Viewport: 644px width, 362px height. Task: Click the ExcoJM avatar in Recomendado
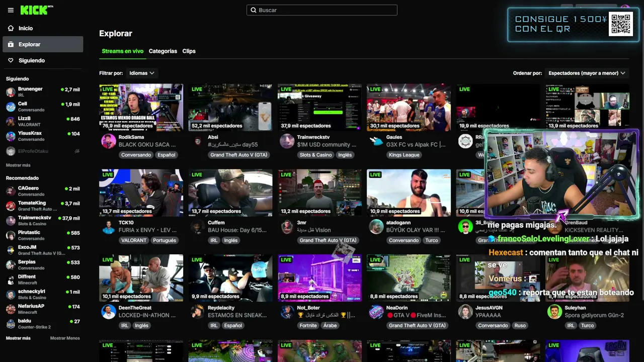[x=11, y=250]
